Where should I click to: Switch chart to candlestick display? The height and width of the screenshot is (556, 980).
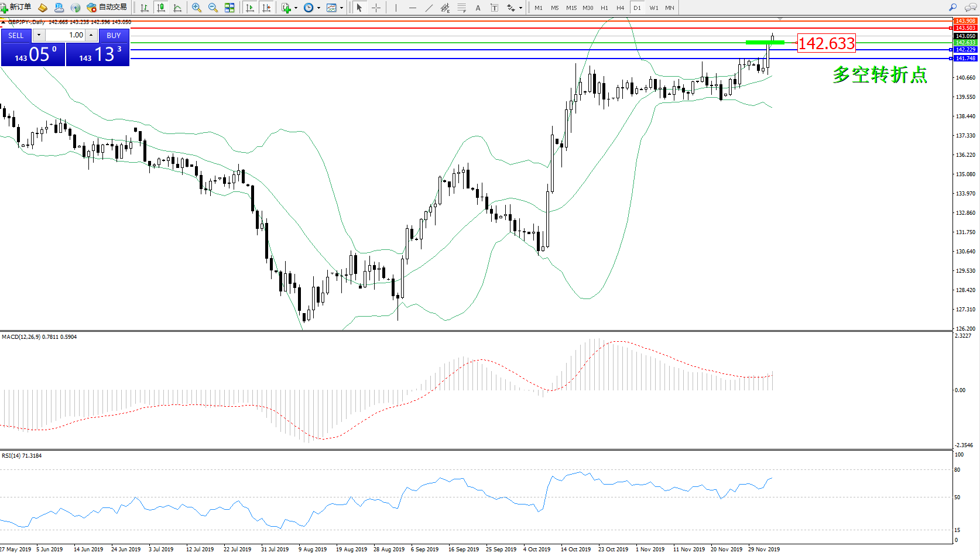point(161,8)
